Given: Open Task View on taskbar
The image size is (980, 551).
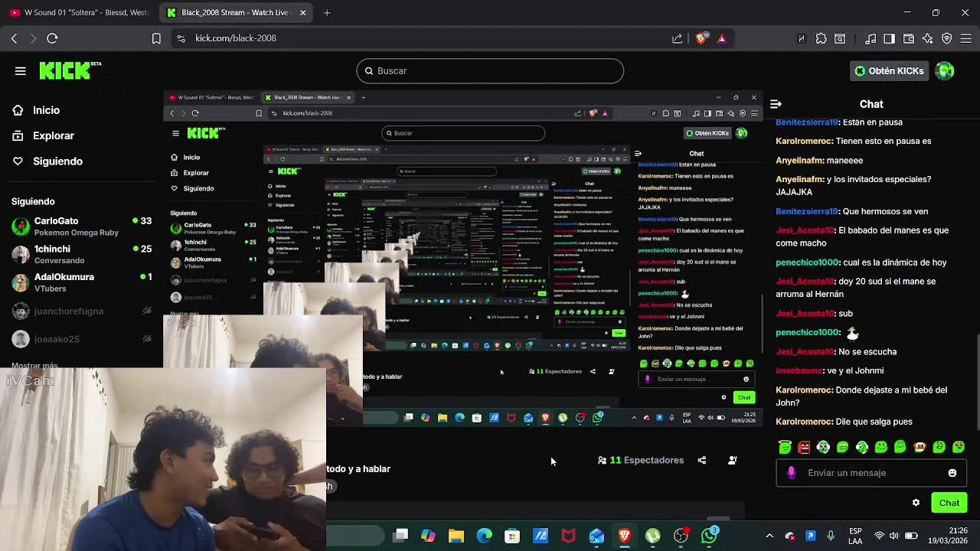Looking at the screenshot, I should (x=400, y=536).
